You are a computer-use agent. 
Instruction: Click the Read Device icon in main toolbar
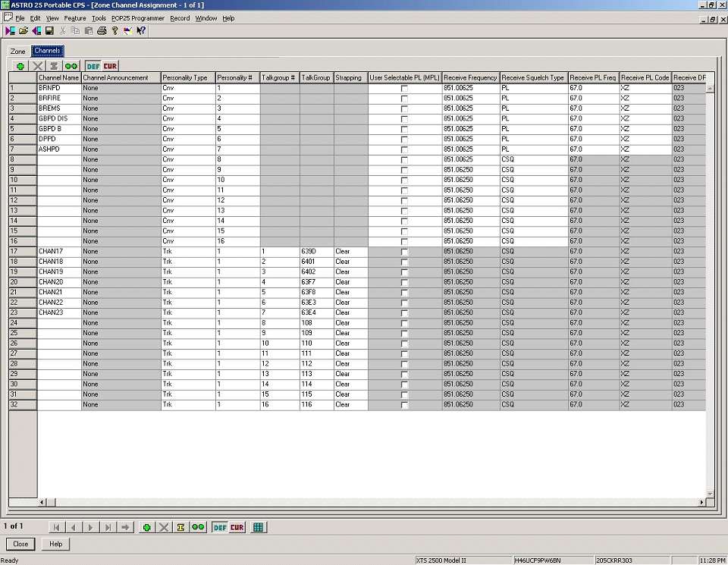(10, 30)
